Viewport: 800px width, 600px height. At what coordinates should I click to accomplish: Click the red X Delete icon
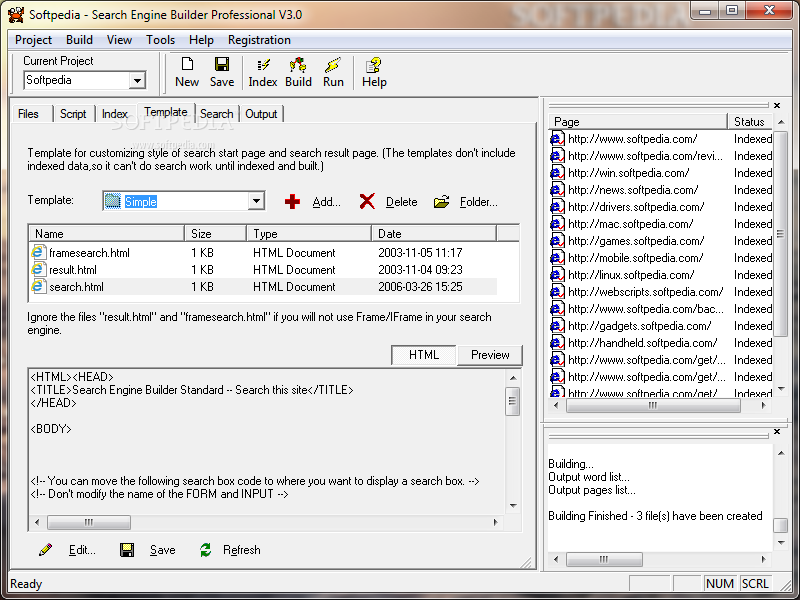[367, 202]
